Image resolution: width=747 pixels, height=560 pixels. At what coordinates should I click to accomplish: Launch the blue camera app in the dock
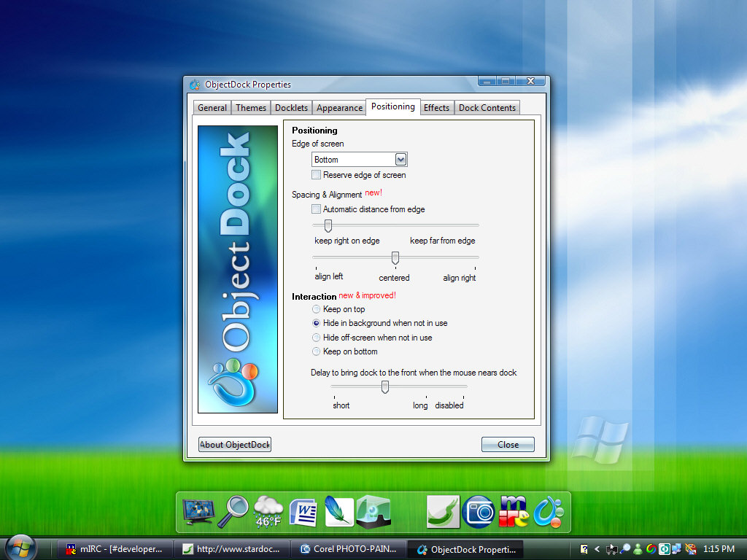click(479, 512)
